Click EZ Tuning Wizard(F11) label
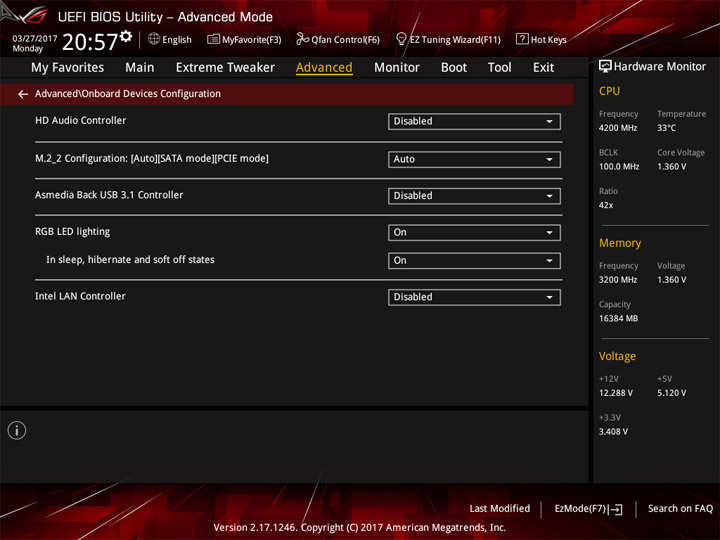 click(x=455, y=40)
